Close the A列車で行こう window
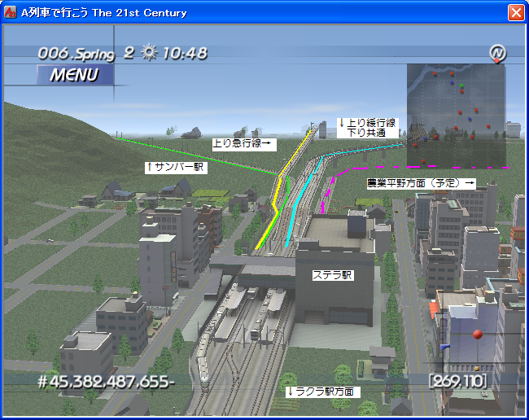The image size is (529, 420). point(516,13)
